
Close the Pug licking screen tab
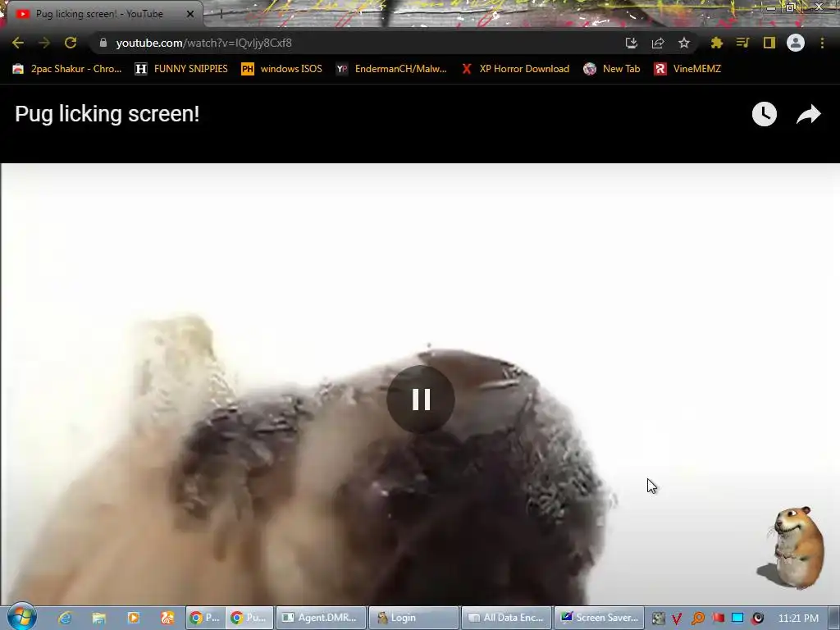coord(190,14)
